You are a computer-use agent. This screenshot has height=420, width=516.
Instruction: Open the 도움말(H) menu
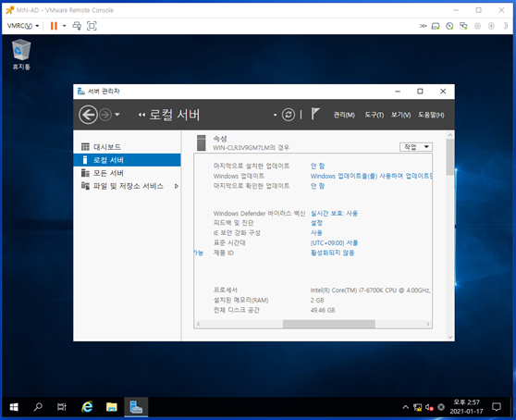click(431, 115)
